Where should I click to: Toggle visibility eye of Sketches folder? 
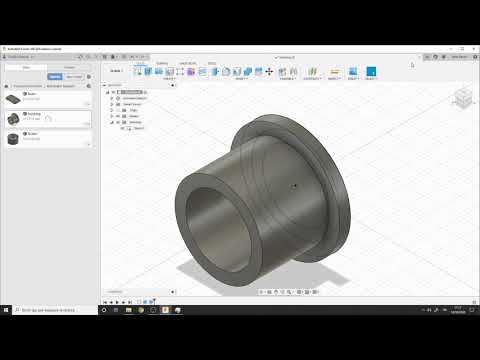[118, 122]
